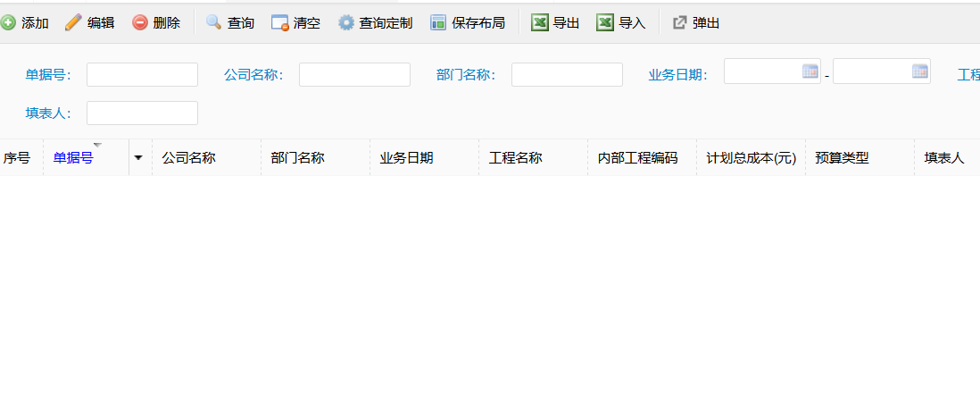This screenshot has width=980, height=403.
Task: Click the 工程名称 column header
Action: click(x=515, y=158)
